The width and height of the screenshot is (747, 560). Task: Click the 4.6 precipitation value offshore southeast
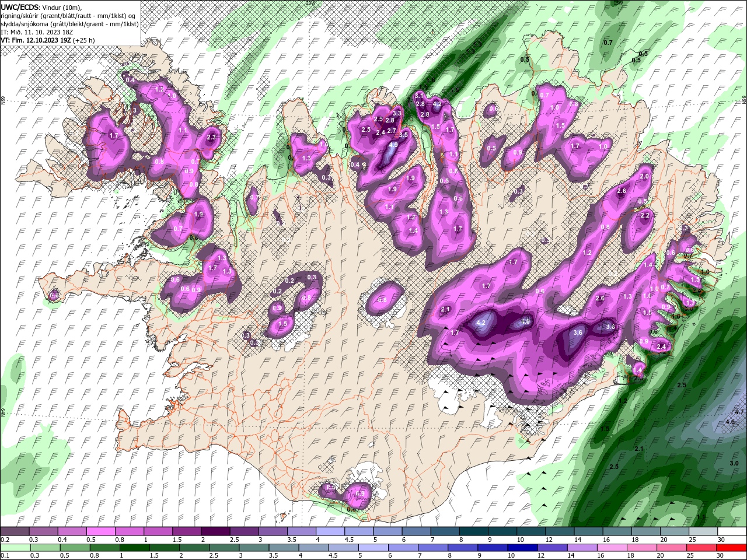click(730, 422)
